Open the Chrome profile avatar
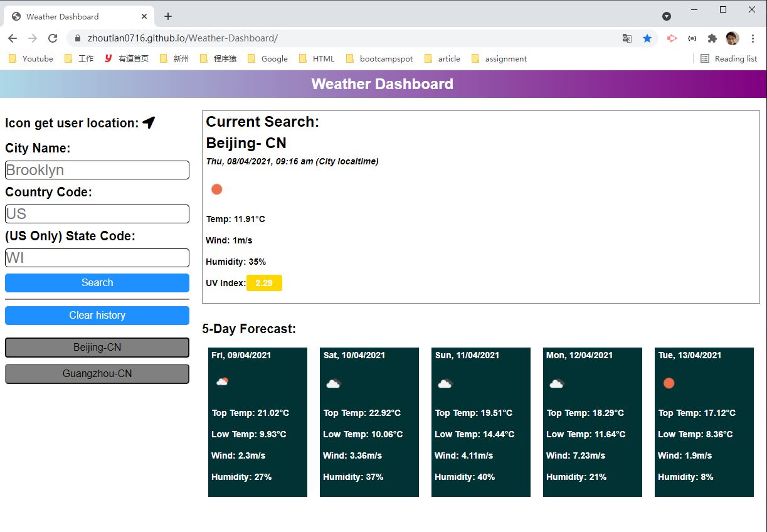The width and height of the screenshot is (767, 532). coord(733,38)
